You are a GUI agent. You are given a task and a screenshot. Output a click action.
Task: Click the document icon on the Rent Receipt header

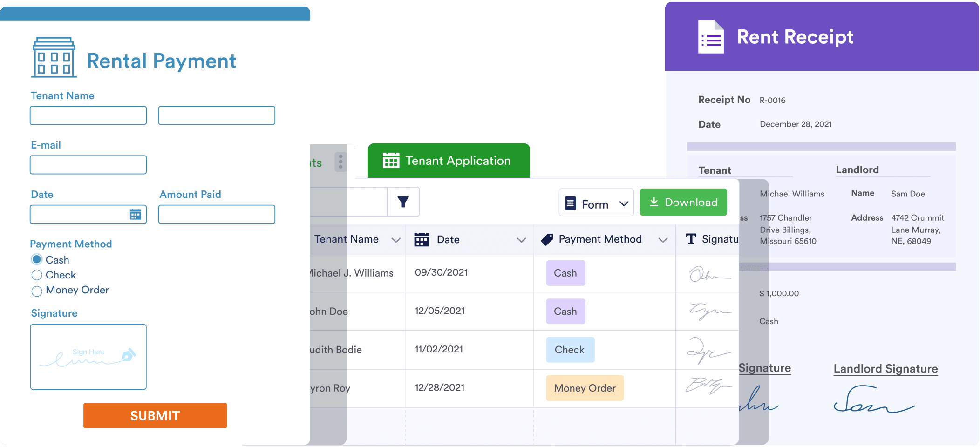point(711,37)
